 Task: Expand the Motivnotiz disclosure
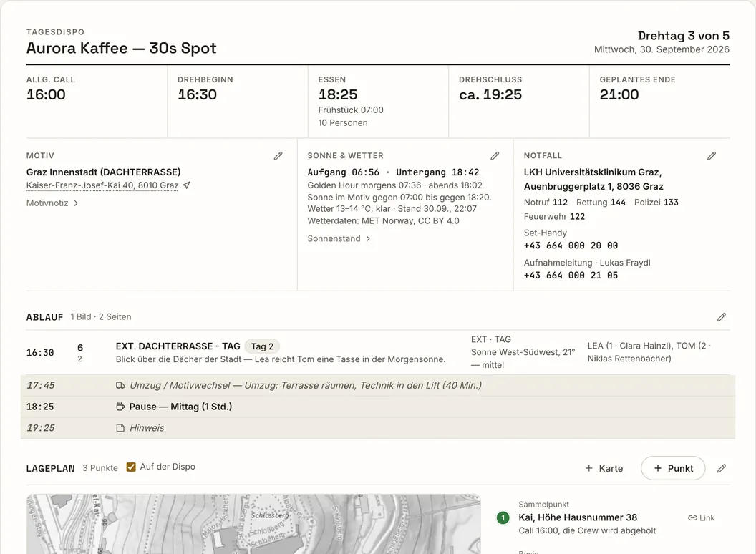click(52, 203)
